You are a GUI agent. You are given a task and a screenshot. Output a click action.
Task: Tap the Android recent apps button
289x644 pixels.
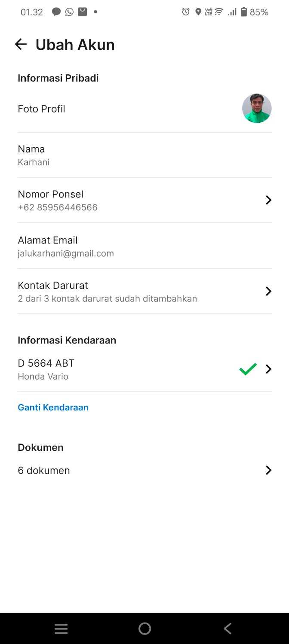[61, 629]
